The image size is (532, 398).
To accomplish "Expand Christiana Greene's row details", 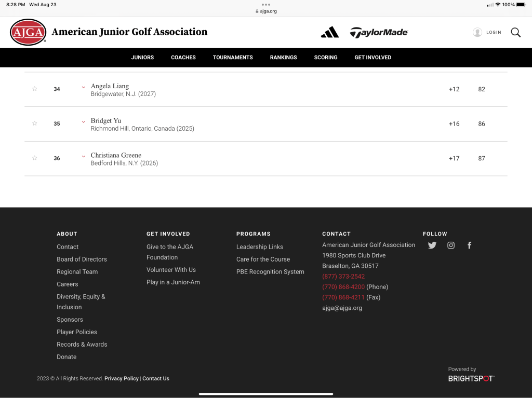I will [84, 156].
